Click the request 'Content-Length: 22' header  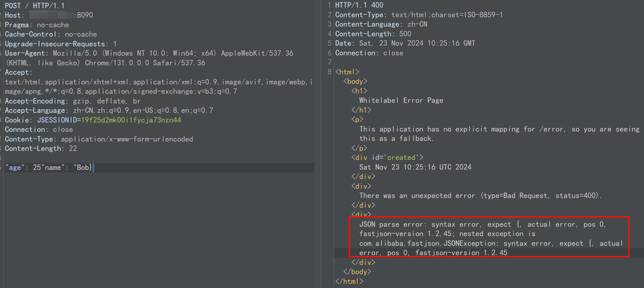click(x=41, y=148)
